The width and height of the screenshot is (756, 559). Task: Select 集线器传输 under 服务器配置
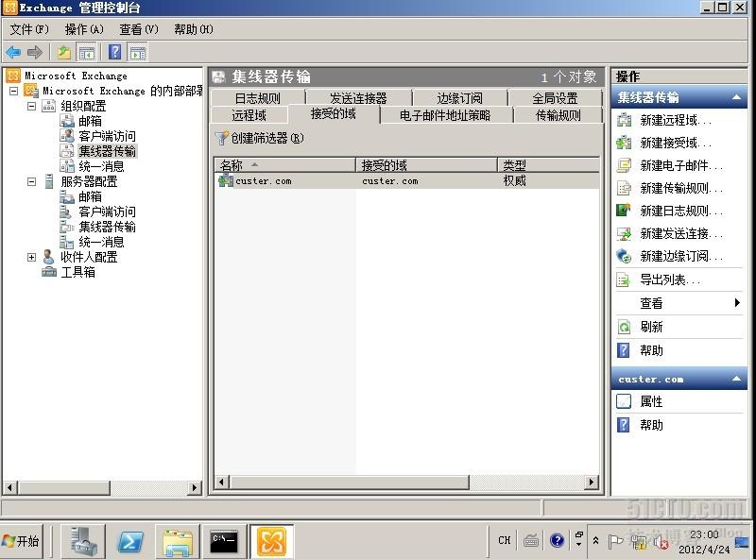107,227
